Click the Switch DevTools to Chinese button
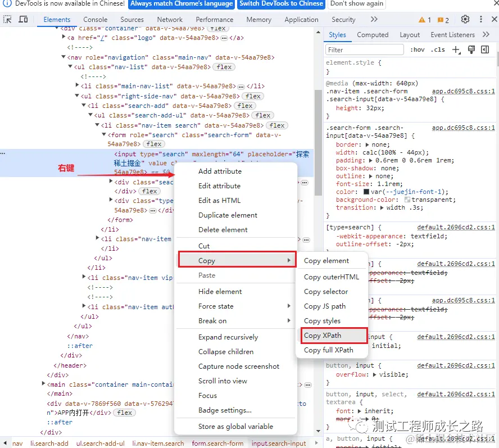499x448 pixels. pos(280,4)
